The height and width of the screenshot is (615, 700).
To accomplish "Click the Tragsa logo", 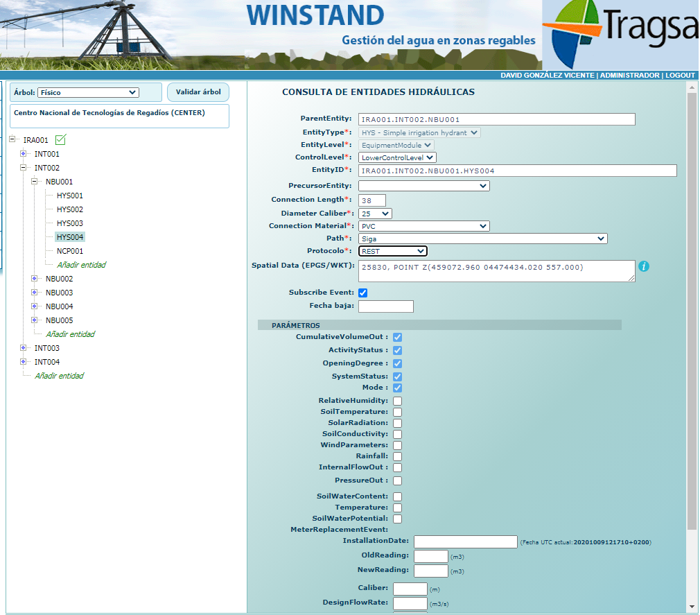I will click(621, 35).
